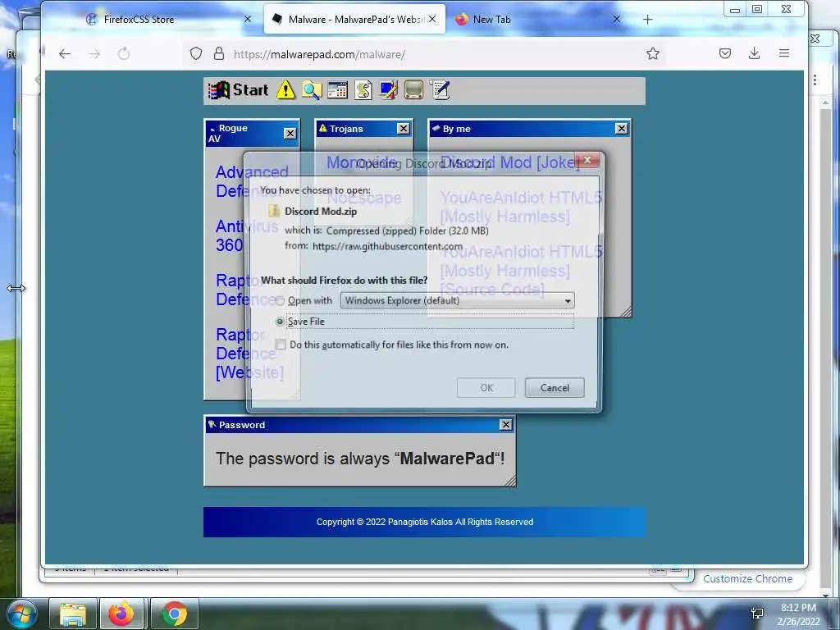Click Chrome taskbar icon

175,614
